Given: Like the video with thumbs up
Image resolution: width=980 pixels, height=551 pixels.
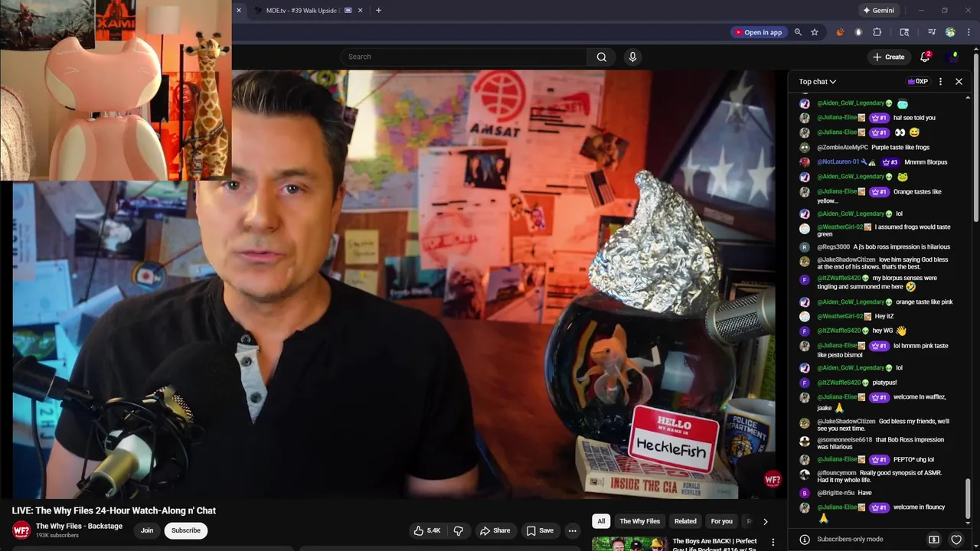Looking at the screenshot, I should click(x=427, y=530).
